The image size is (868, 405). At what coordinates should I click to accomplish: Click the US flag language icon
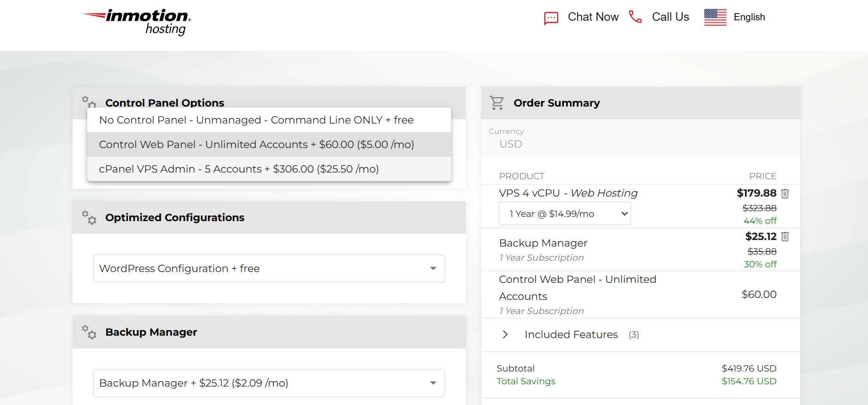[715, 17]
